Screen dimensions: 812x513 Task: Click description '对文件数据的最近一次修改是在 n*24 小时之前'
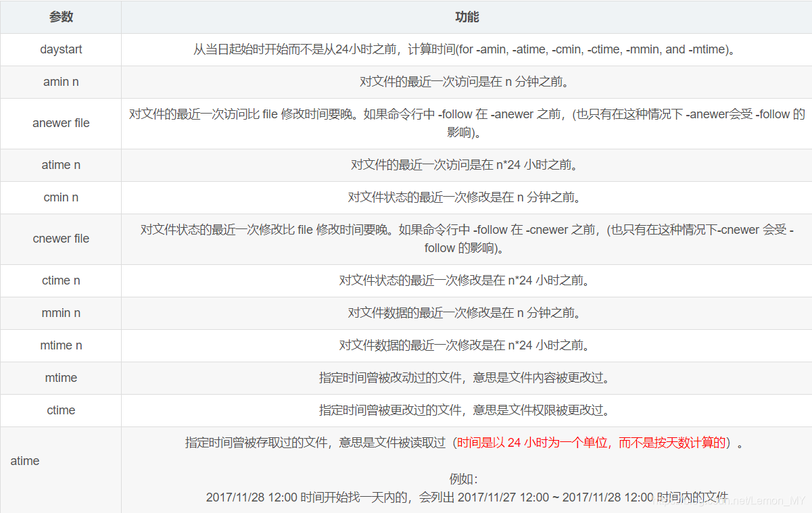click(467, 345)
